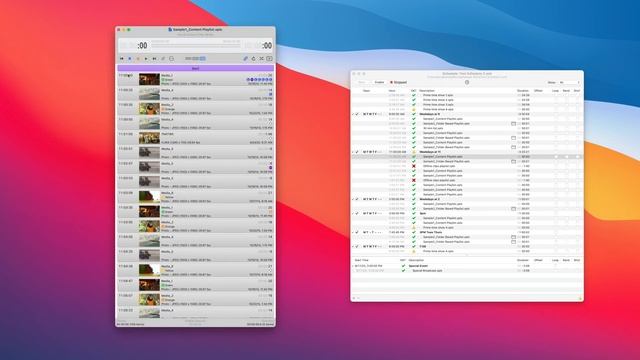
Task: Click warning icon on the row under 7:00 group
Action: tap(413, 251)
